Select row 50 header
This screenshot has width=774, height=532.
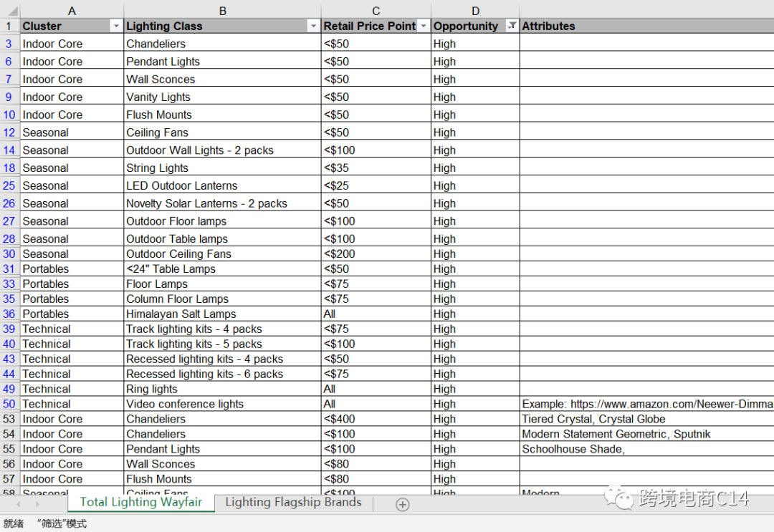pyautogui.click(x=9, y=405)
